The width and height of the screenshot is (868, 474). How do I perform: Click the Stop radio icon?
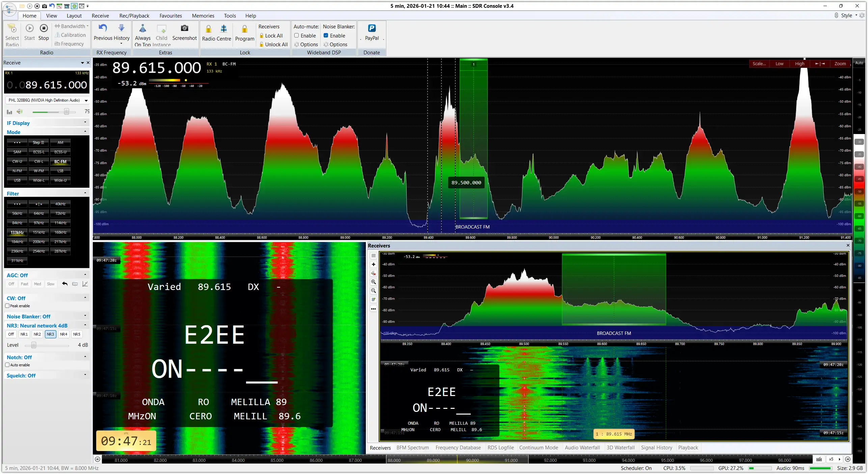point(44,28)
